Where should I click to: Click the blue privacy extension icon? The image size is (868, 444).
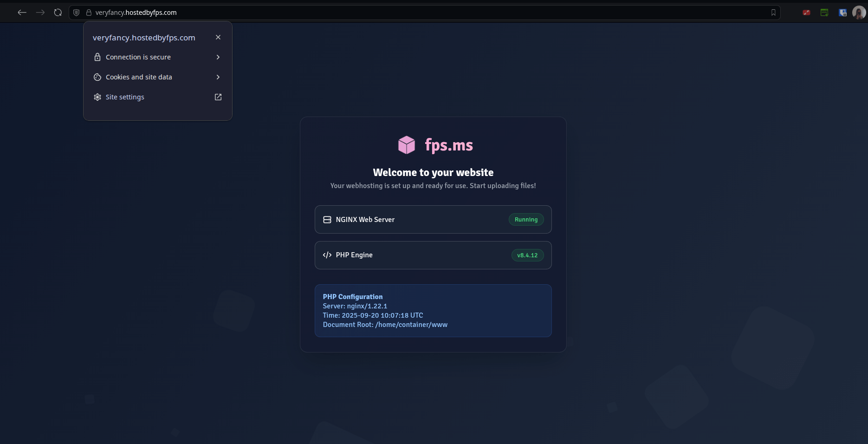(x=842, y=13)
